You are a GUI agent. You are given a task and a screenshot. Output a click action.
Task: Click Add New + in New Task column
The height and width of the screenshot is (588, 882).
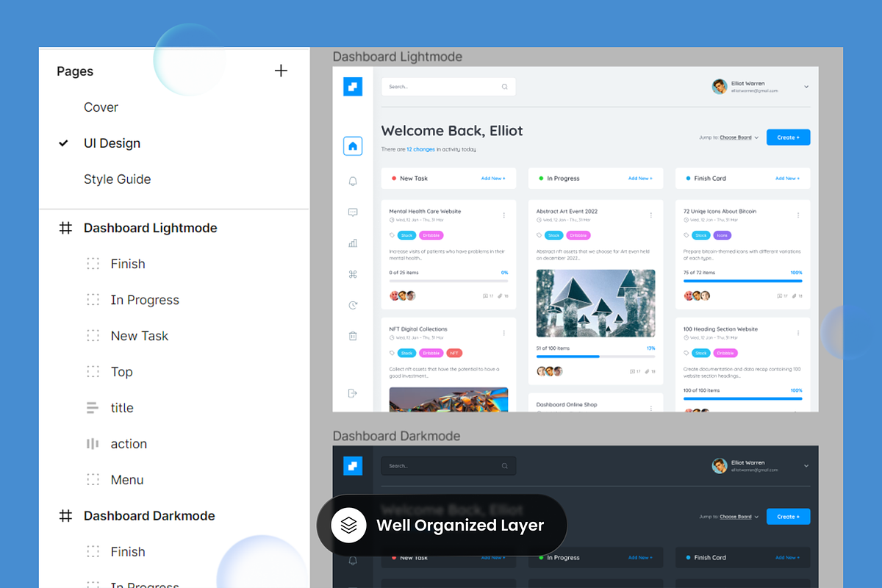point(493,179)
